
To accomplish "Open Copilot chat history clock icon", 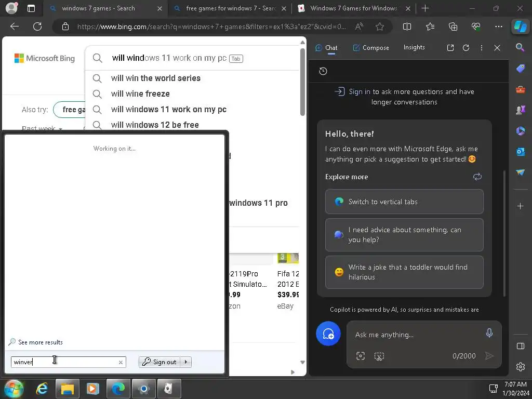I will pos(323,71).
